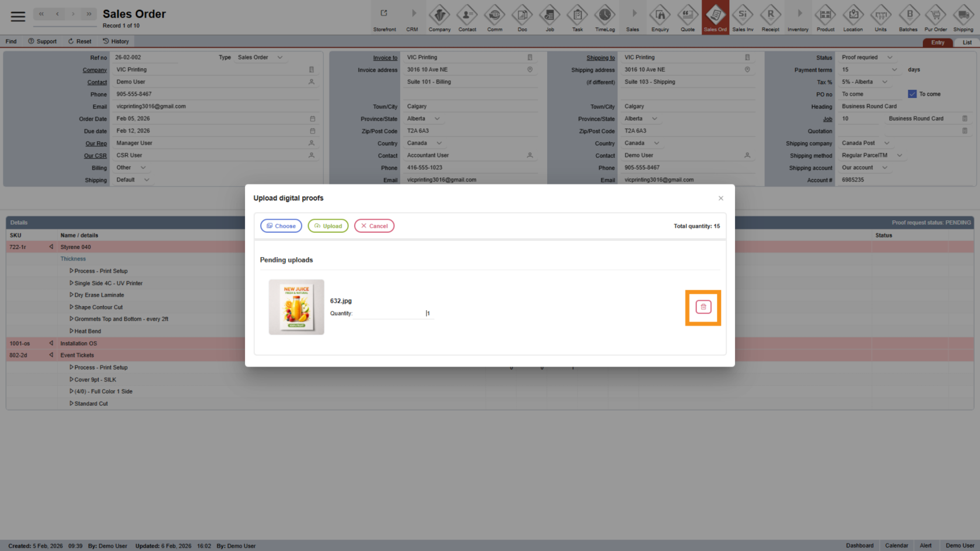Toggle the PO no To come checkbox
980x551 pixels.
[912, 94]
